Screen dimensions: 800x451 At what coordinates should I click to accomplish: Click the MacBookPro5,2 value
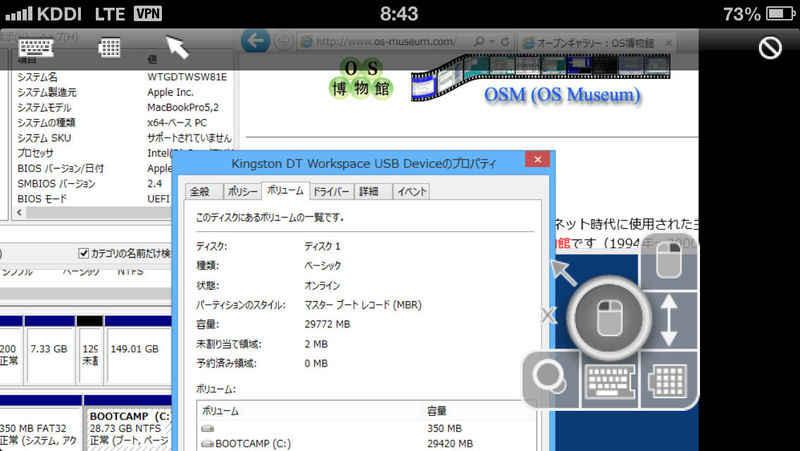[183, 108]
